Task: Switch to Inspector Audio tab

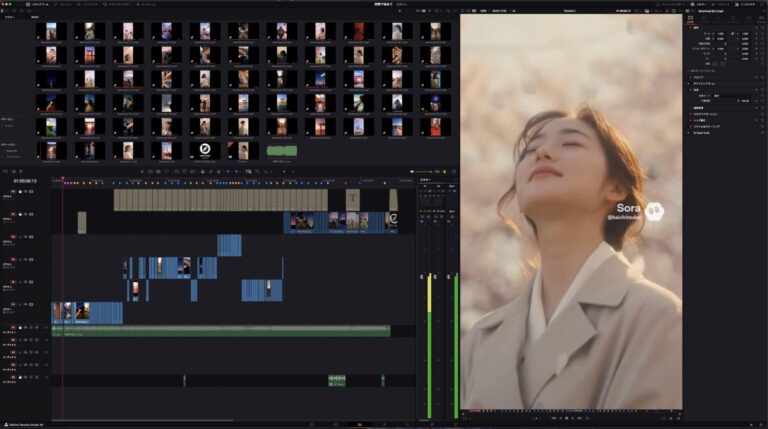Action: 704,19
